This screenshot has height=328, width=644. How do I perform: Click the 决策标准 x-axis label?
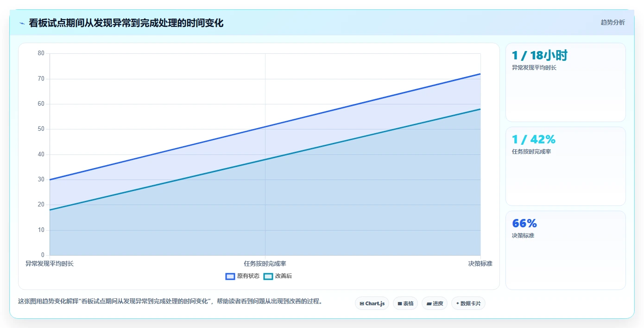click(480, 264)
